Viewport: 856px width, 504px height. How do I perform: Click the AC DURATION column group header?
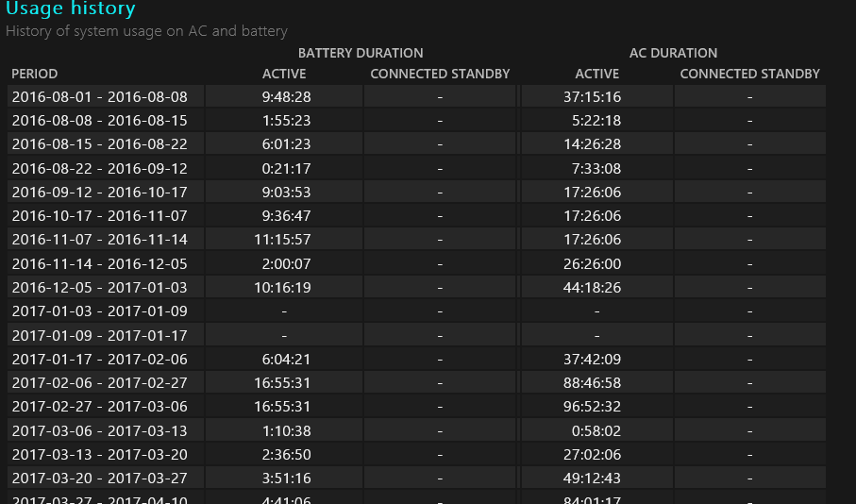coord(673,53)
